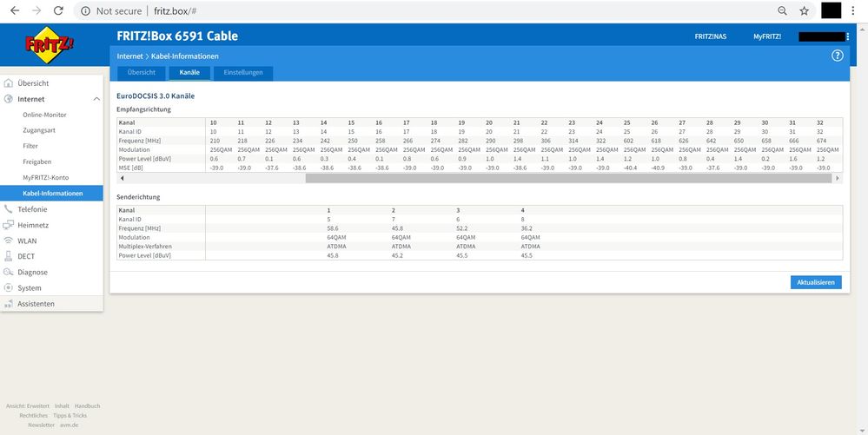Select the Kanäle tab
868x435 pixels.
click(x=189, y=73)
